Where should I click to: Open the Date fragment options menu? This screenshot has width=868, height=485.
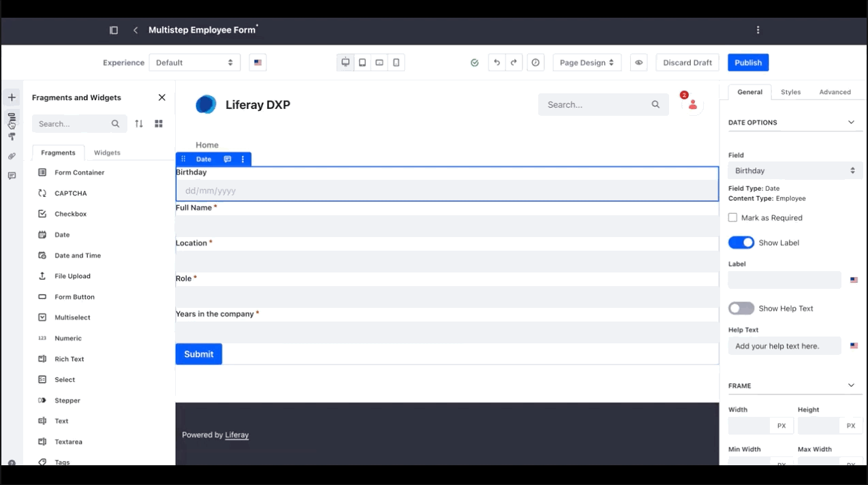point(243,159)
